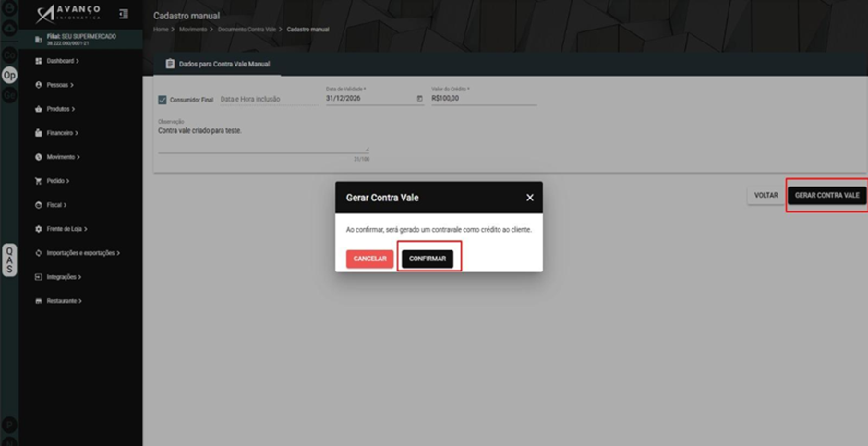Click the Pedido shopping cart icon
The height and width of the screenshot is (446, 868).
coord(38,181)
